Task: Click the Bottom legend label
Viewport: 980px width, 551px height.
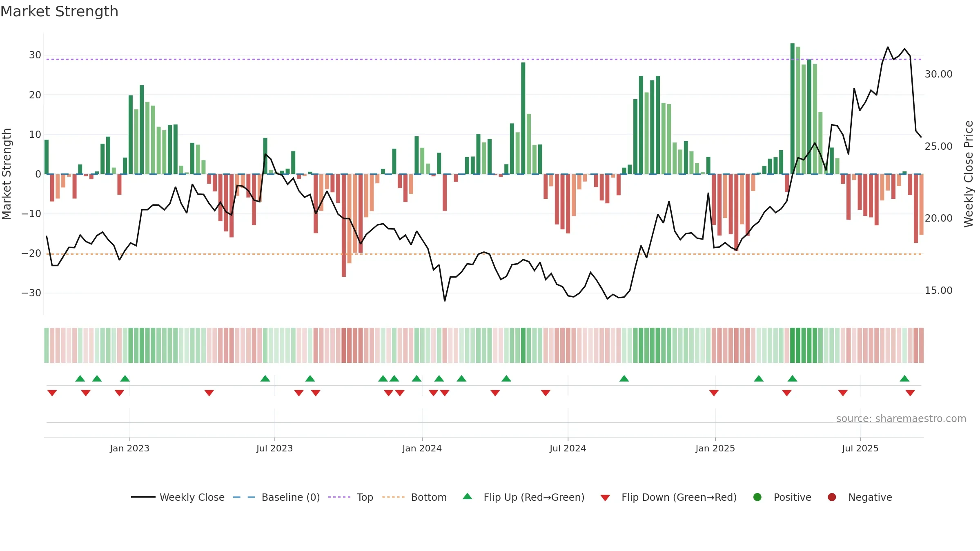Action: click(429, 497)
